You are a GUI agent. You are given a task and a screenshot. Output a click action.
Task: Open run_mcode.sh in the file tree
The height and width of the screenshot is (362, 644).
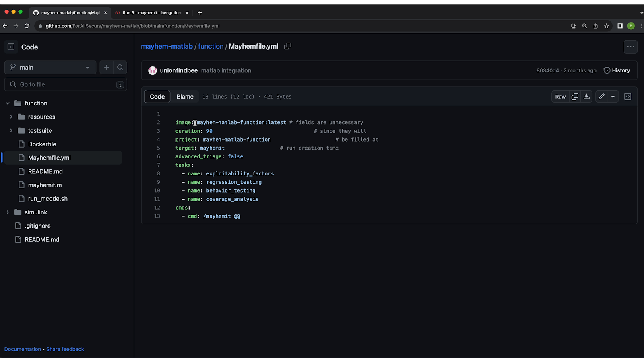(x=47, y=199)
